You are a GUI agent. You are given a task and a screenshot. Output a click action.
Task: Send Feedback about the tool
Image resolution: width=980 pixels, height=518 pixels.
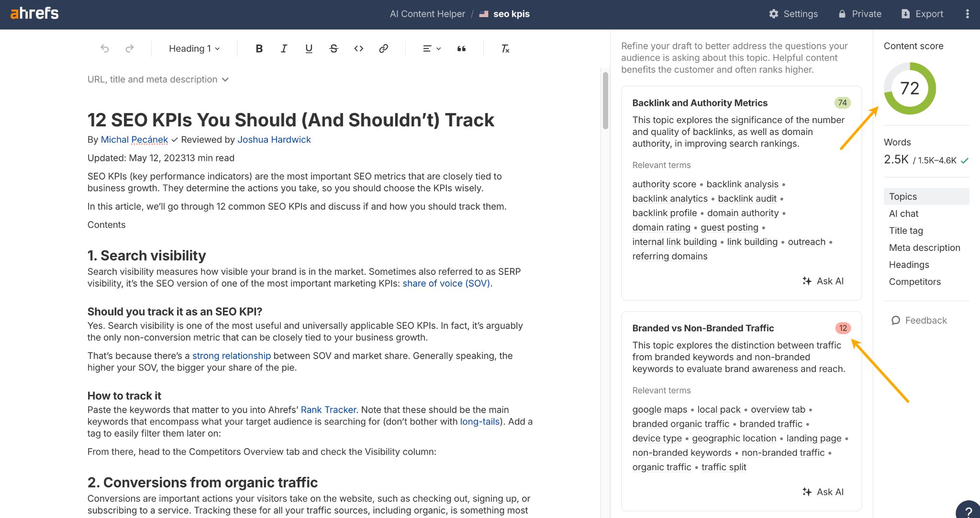[919, 320]
